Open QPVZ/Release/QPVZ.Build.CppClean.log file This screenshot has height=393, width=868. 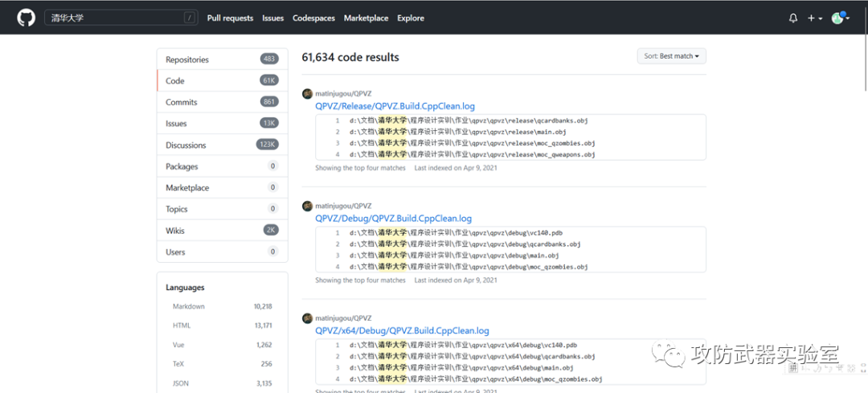pos(395,106)
